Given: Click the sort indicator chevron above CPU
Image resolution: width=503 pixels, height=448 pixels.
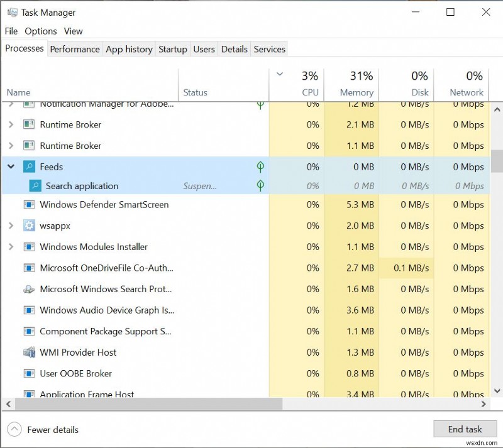Looking at the screenshot, I should [x=280, y=74].
